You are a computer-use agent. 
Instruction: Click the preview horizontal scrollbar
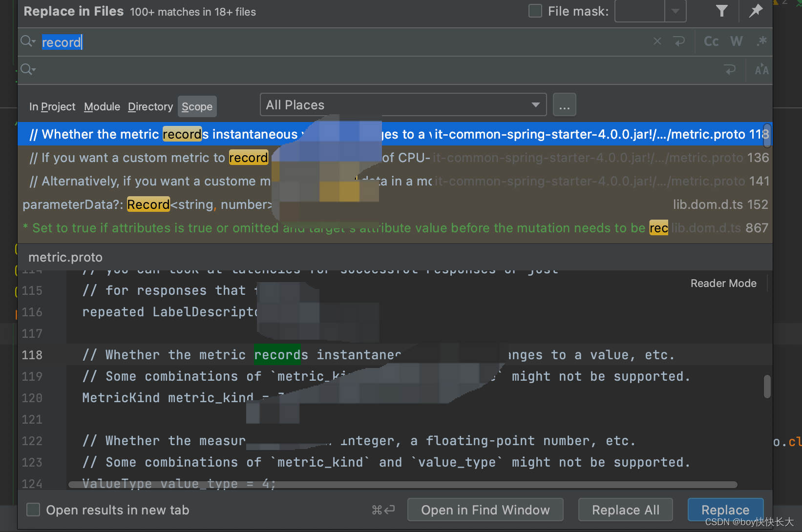coord(403,485)
